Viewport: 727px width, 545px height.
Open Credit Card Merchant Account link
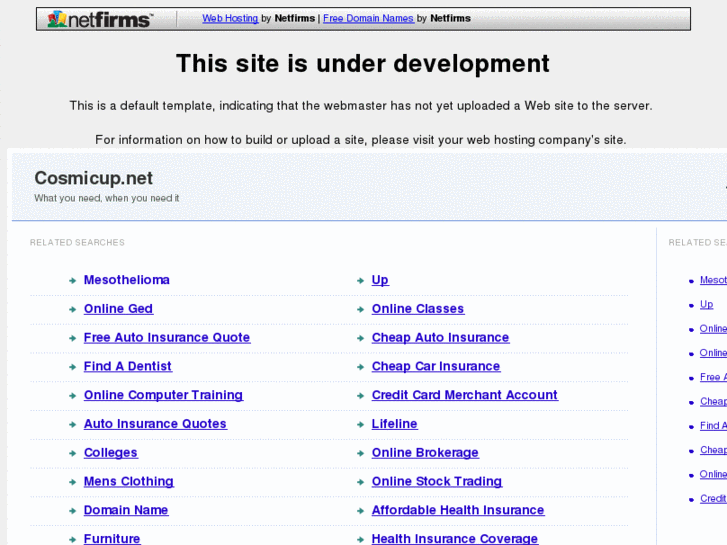[x=465, y=395]
